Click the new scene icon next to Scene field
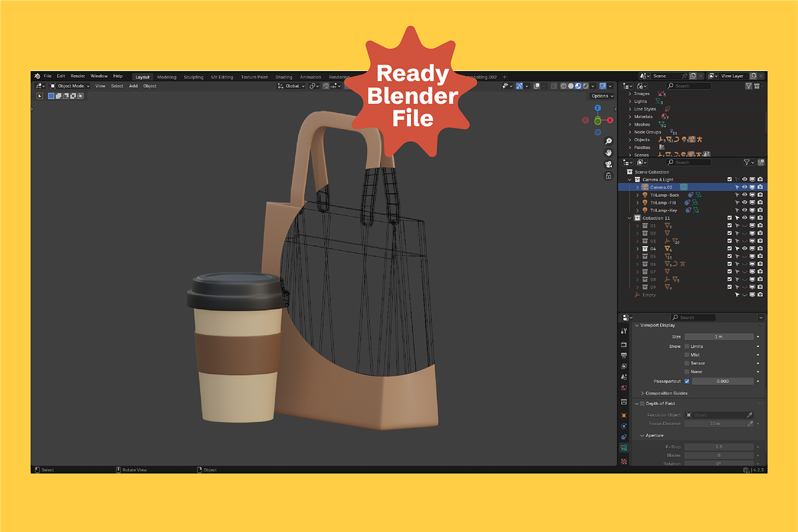The width and height of the screenshot is (798, 532). coord(692,76)
